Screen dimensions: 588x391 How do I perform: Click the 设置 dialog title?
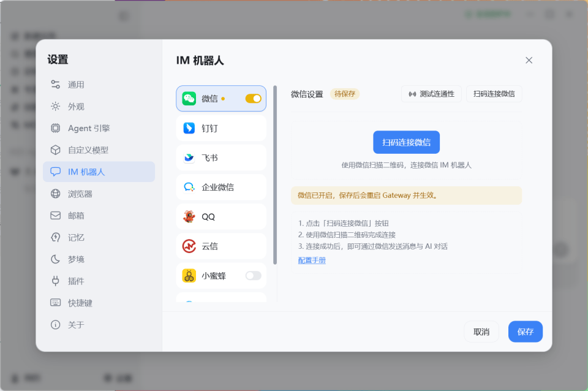click(58, 59)
